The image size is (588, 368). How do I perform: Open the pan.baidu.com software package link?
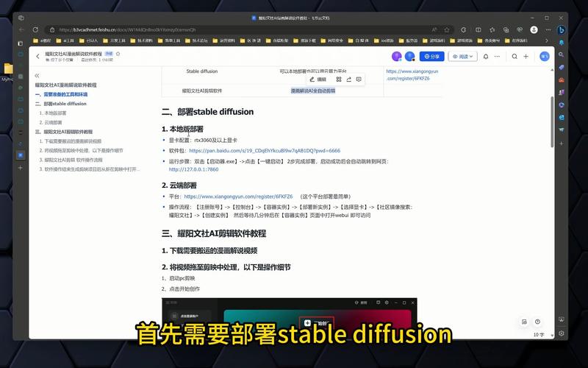tap(265, 151)
